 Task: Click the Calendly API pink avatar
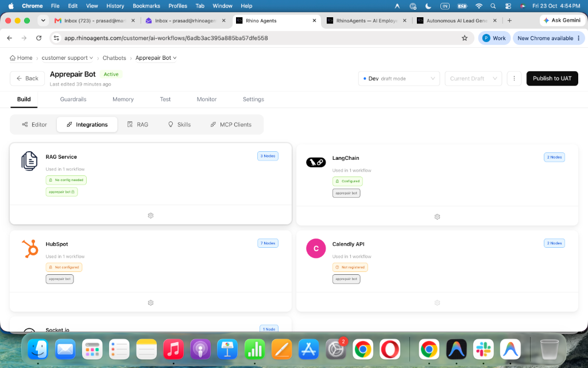click(316, 248)
